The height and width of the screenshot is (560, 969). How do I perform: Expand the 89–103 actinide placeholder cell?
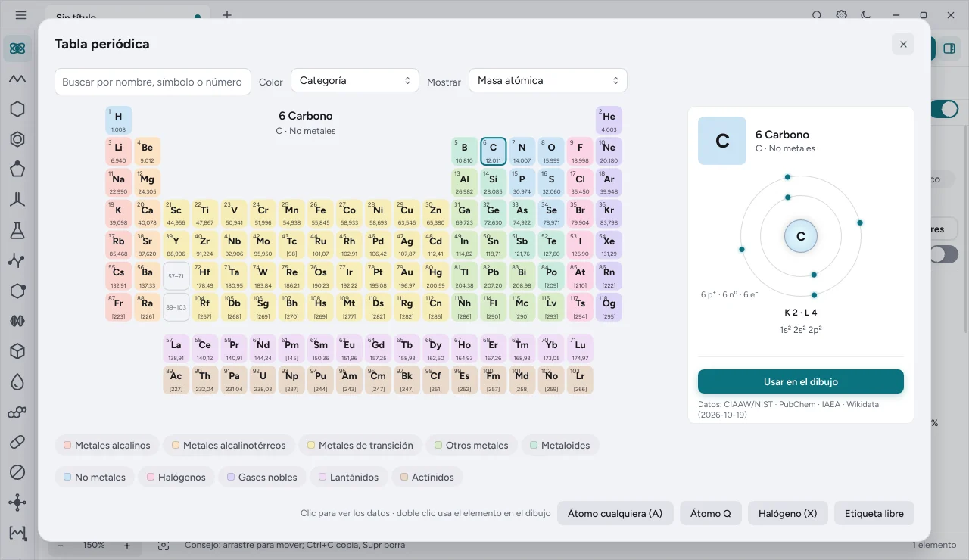[x=176, y=307]
